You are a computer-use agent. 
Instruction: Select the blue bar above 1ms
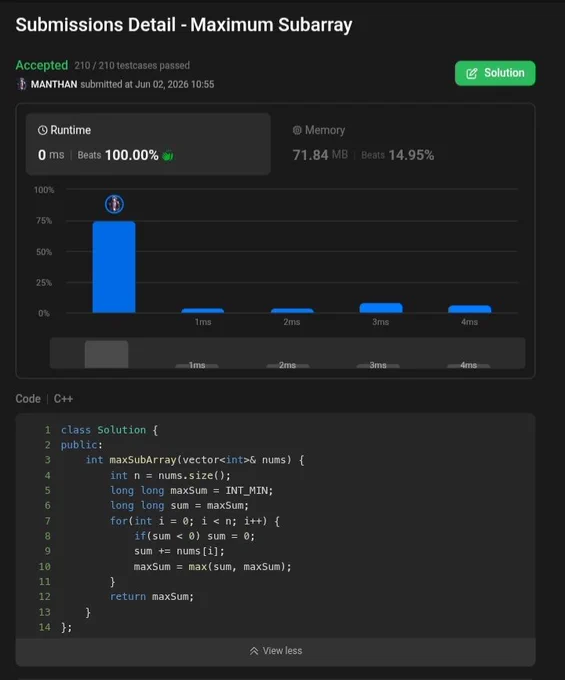[202, 311]
